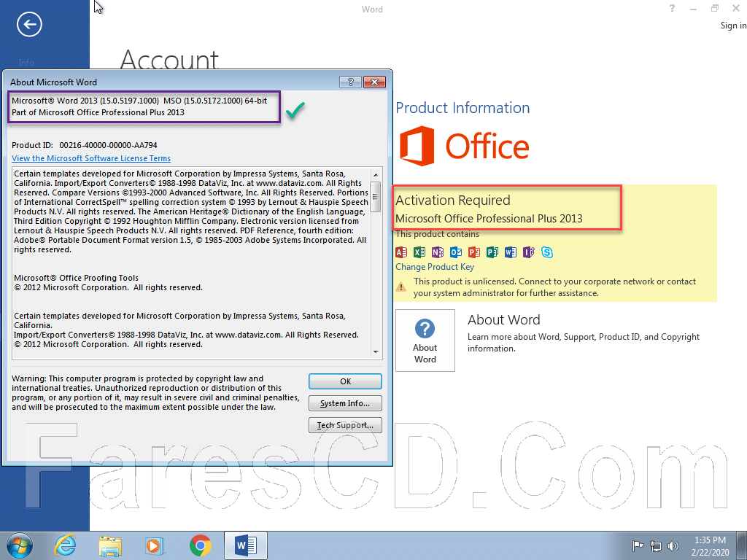Click Sign in at top right

coord(733,26)
